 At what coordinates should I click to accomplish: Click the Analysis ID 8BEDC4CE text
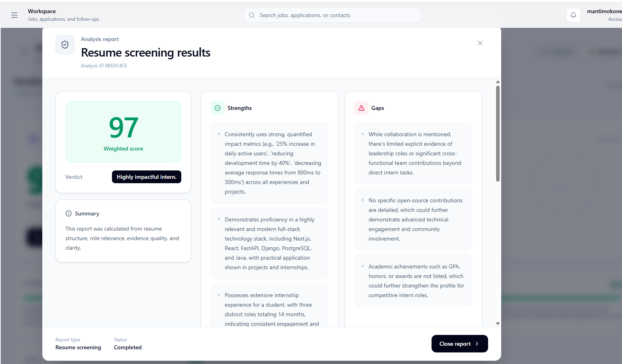(x=104, y=66)
